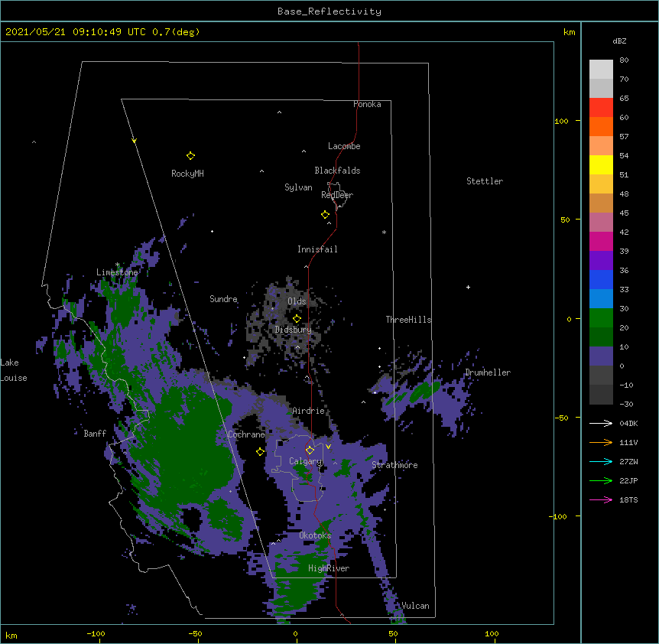Click the Innisfail town label
The image size is (659, 644).
317,249
